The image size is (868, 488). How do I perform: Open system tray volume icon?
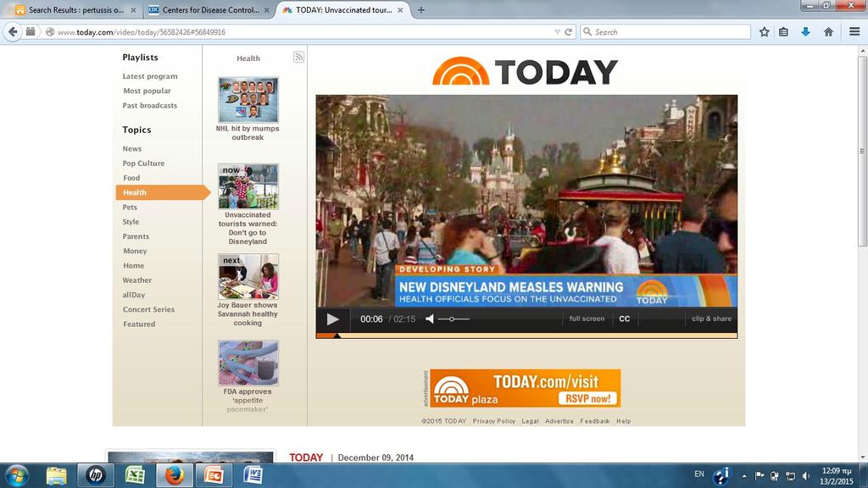[x=806, y=476]
